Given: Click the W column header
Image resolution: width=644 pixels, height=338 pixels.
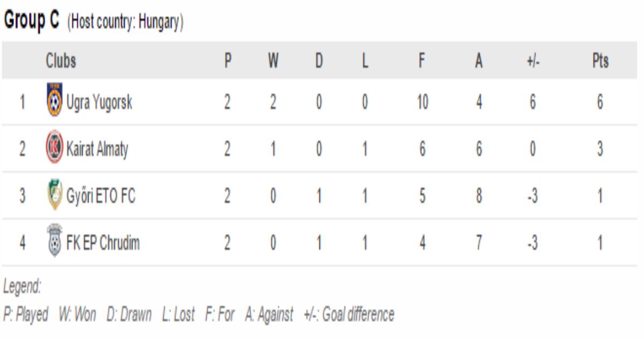Looking at the screenshot, I should [273, 61].
